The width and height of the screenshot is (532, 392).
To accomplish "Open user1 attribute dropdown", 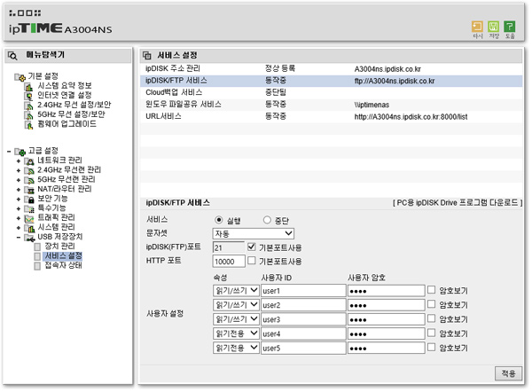I will [x=236, y=291].
